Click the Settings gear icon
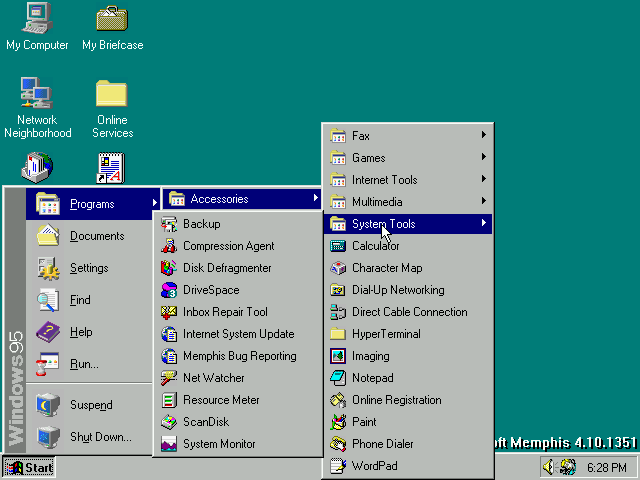This screenshot has width=640, height=480. pos(48,268)
